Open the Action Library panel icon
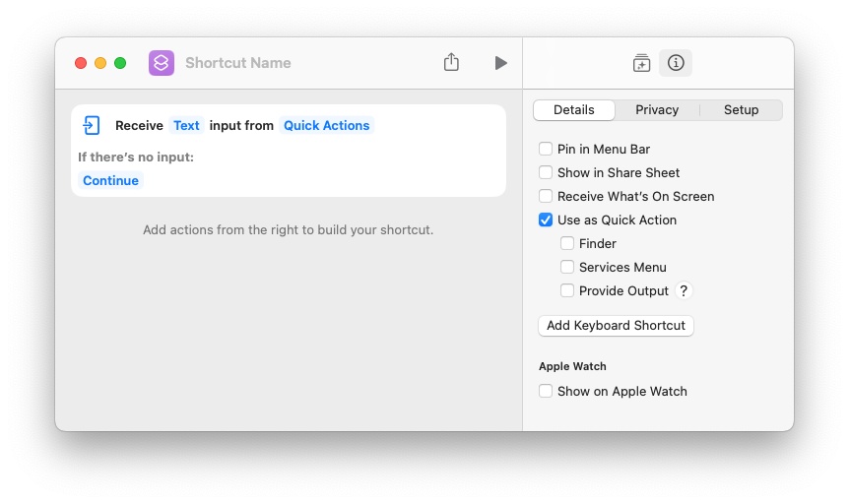 [x=641, y=63]
